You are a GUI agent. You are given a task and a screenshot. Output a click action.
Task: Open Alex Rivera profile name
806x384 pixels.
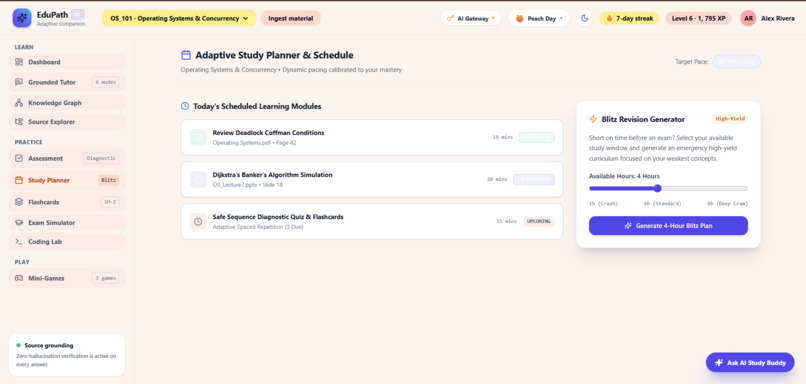click(778, 19)
